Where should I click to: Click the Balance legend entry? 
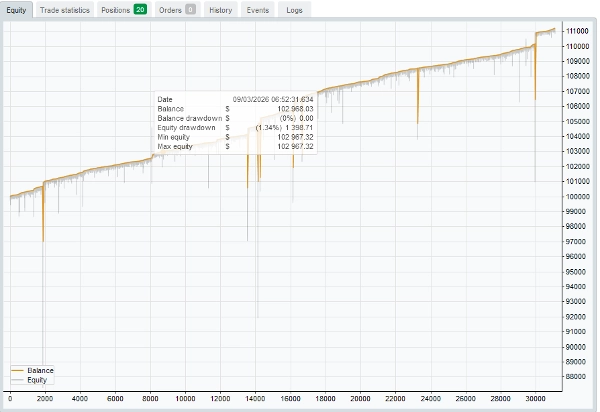coord(33,370)
